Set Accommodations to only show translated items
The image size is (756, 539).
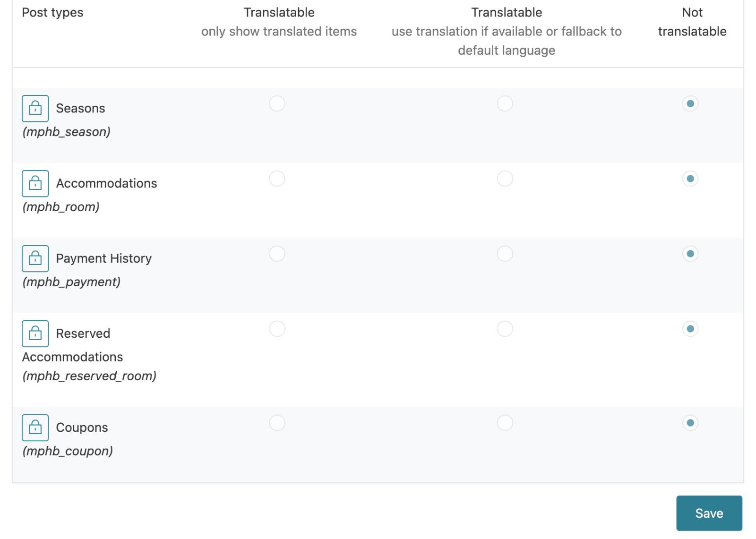[277, 179]
